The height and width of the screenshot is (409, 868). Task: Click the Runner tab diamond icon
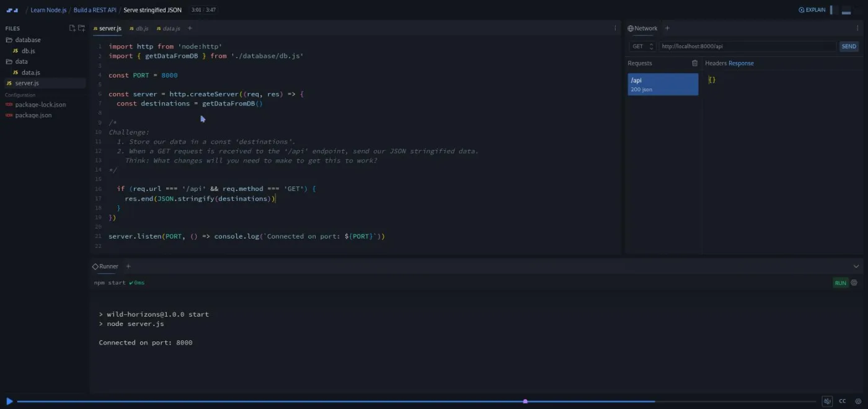[x=95, y=266]
